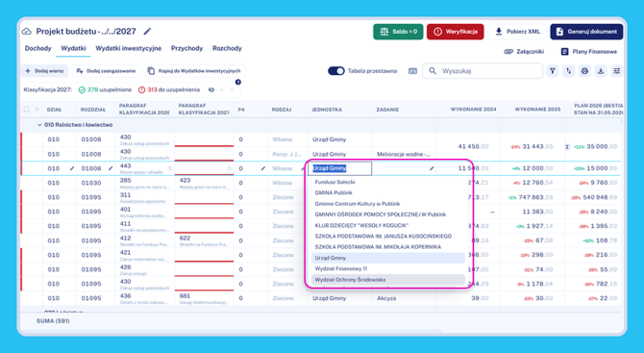Choose GMINNY OŚRODEK POMOCY SPOŁECZNEJ option
The width and height of the screenshot is (644, 353).
(x=387, y=214)
